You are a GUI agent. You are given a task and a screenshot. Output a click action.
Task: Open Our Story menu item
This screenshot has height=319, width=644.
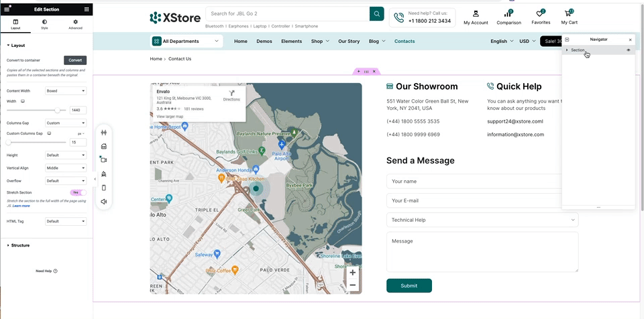[x=349, y=41]
